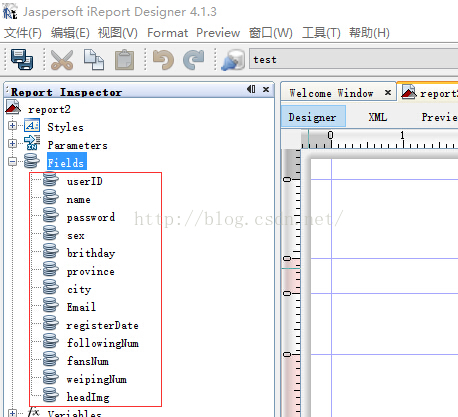The width and height of the screenshot is (458, 417).
Task: Expand the Parameters tree node
Action: click(x=12, y=144)
